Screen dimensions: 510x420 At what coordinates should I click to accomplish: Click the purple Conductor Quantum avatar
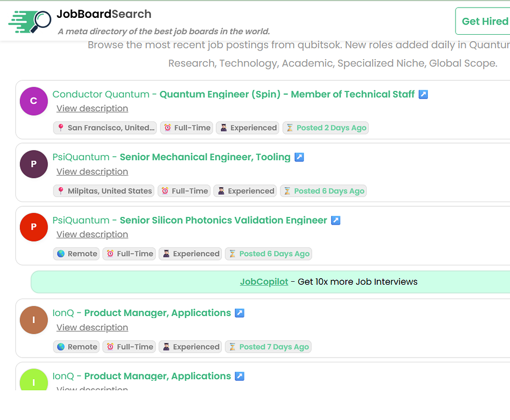pyautogui.click(x=34, y=101)
